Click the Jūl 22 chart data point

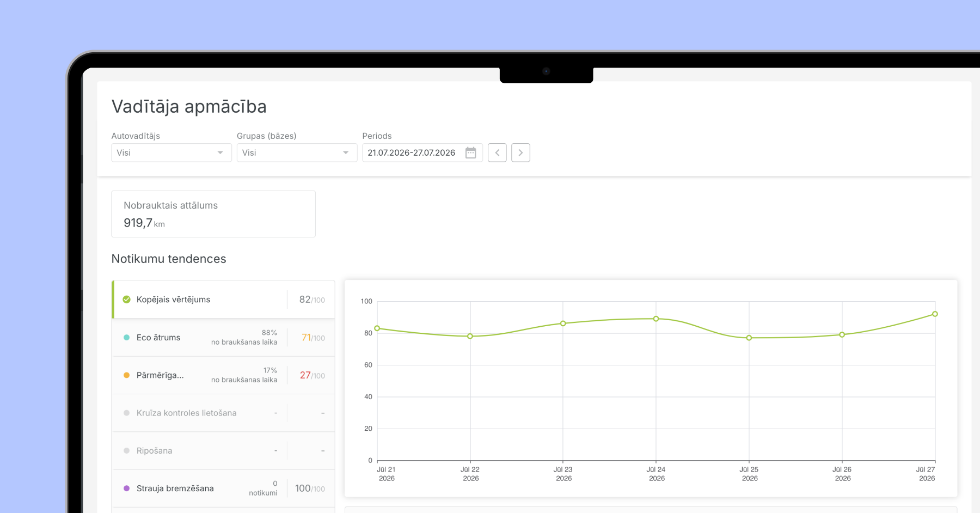tap(470, 336)
